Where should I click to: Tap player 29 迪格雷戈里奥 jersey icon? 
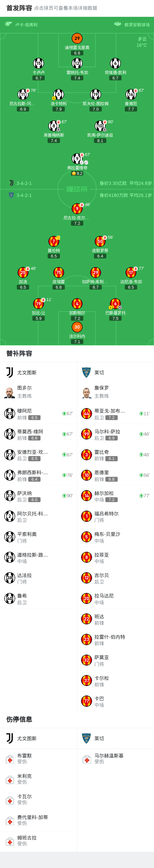pos(77,38)
